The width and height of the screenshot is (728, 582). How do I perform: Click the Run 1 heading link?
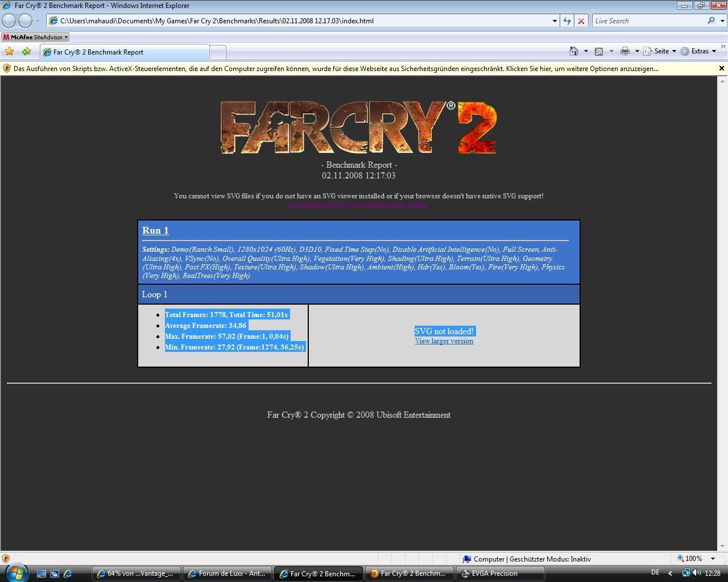coord(155,230)
